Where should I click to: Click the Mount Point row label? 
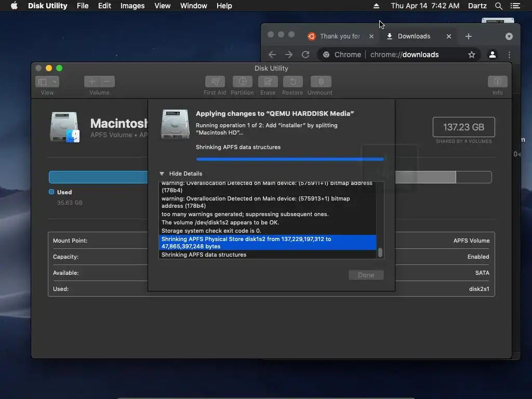point(70,241)
